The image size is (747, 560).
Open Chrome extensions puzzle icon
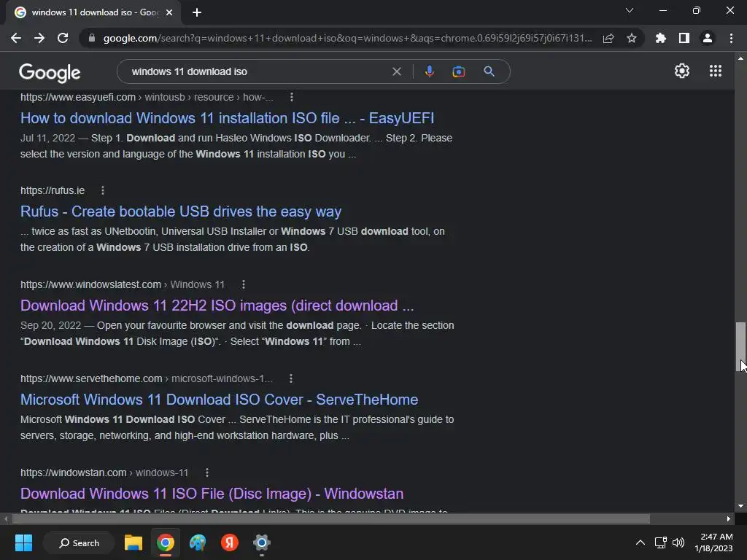(x=661, y=38)
